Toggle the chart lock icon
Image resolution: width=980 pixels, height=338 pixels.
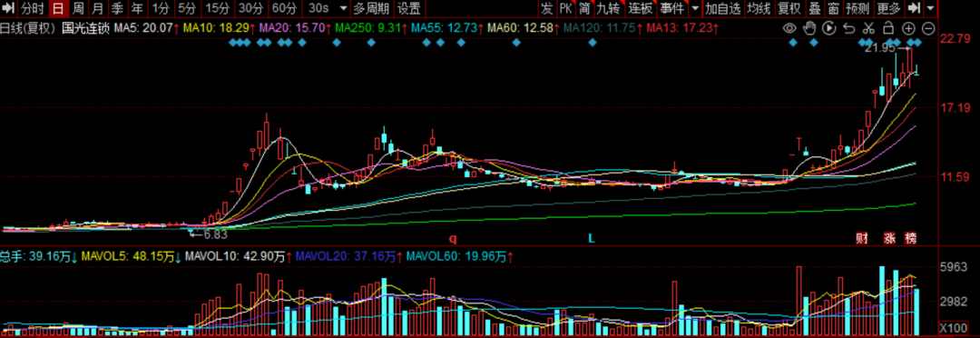tap(887, 28)
